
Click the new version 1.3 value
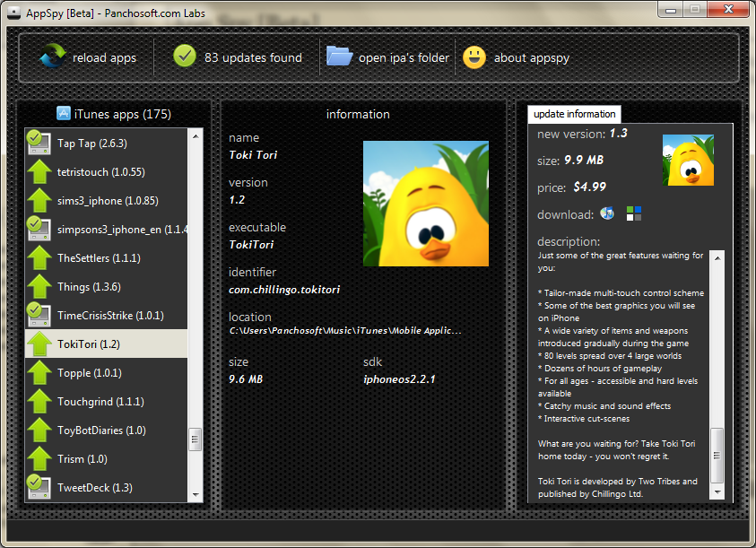tap(619, 133)
